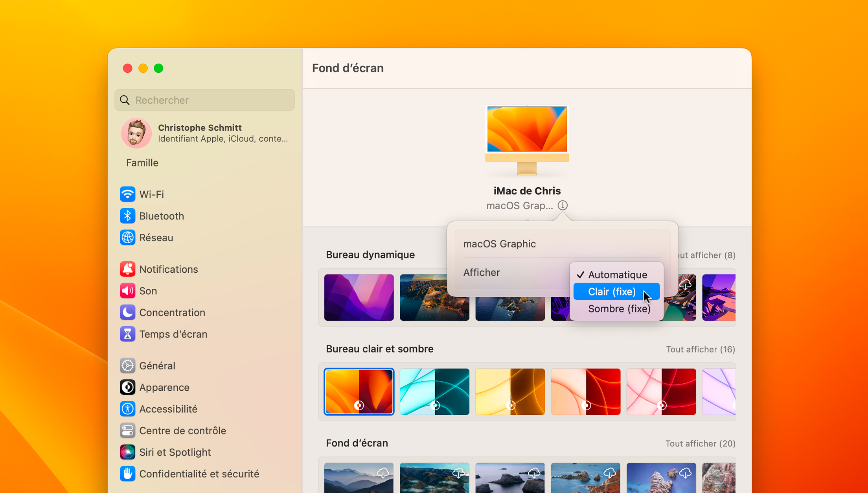Select Clair (fixe) option
868x493 pixels.
[x=612, y=292]
